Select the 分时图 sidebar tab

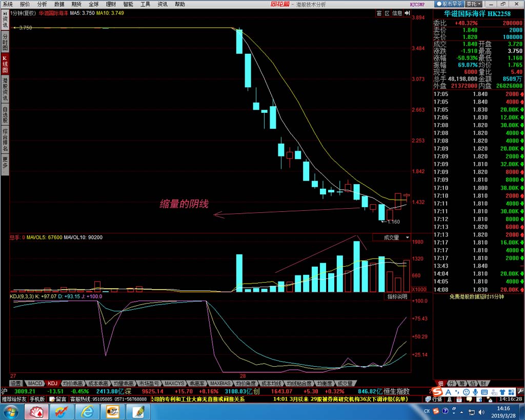pos(5,42)
